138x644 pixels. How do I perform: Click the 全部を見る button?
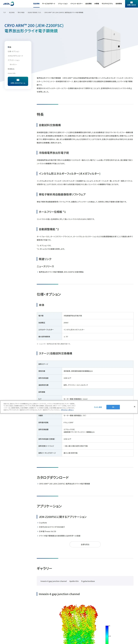(x=85, y=545)
